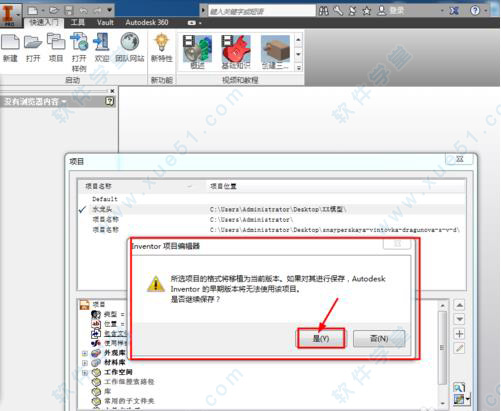
Task: Open the Inventor application menu
Action: [10, 15]
